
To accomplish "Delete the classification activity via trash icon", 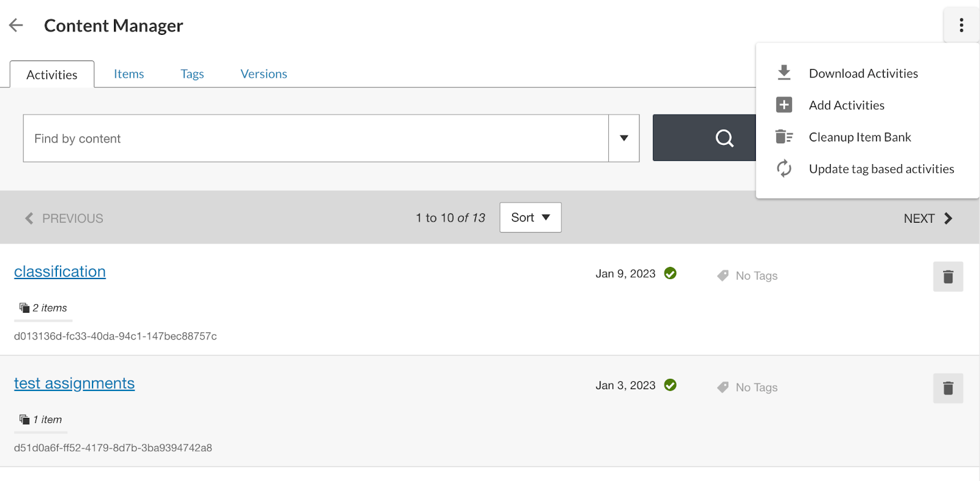I will [x=948, y=277].
